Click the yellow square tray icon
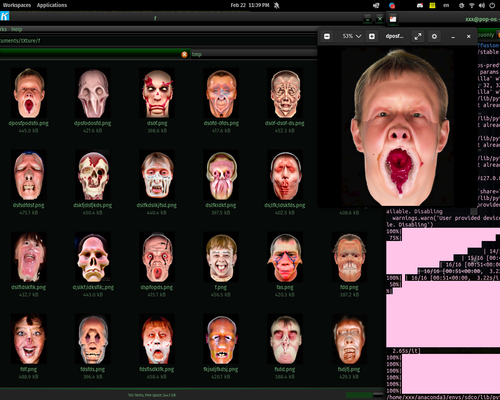500x400 pixels. pos(432,5)
